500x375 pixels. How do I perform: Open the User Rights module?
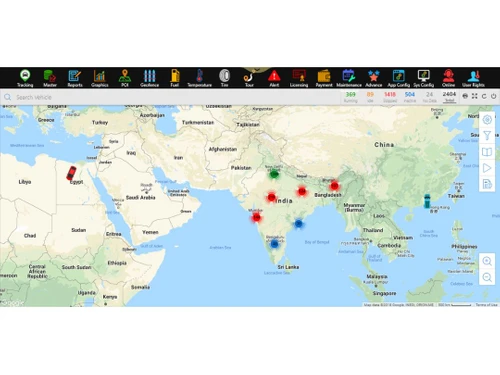click(x=473, y=78)
